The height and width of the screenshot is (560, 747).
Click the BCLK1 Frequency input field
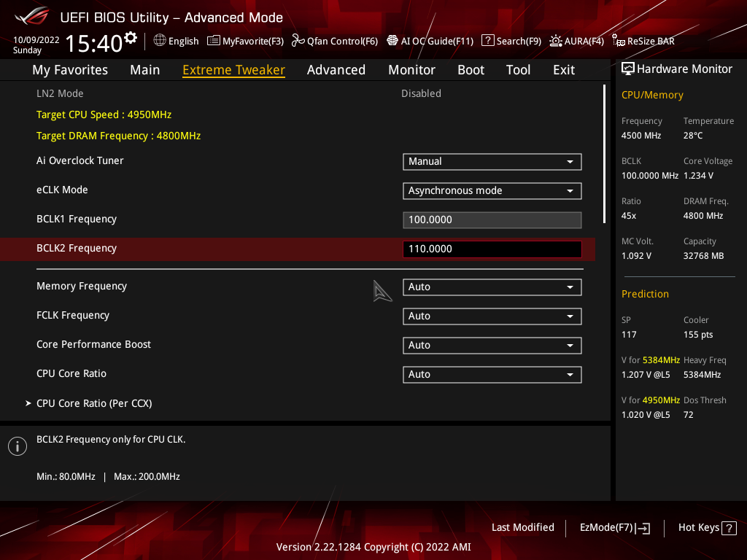492,219
